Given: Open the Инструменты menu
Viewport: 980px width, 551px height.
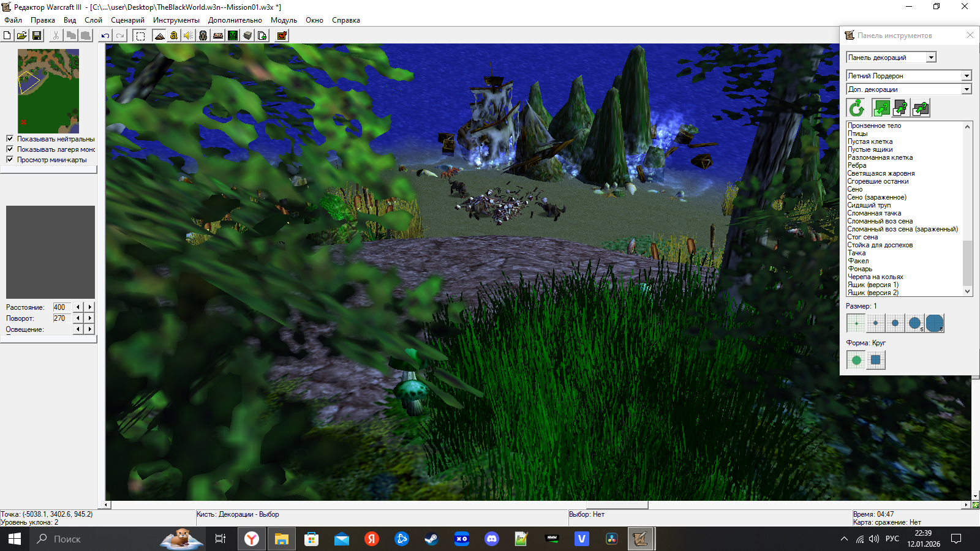Looking at the screenshot, I should 176,20.
